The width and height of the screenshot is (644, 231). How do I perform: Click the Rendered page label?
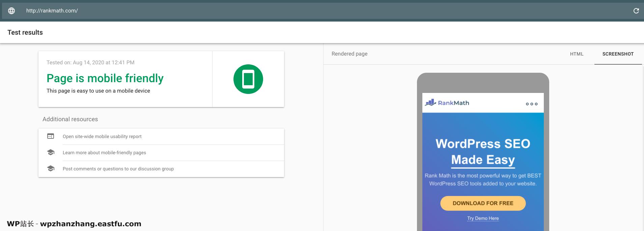(349, 54)
